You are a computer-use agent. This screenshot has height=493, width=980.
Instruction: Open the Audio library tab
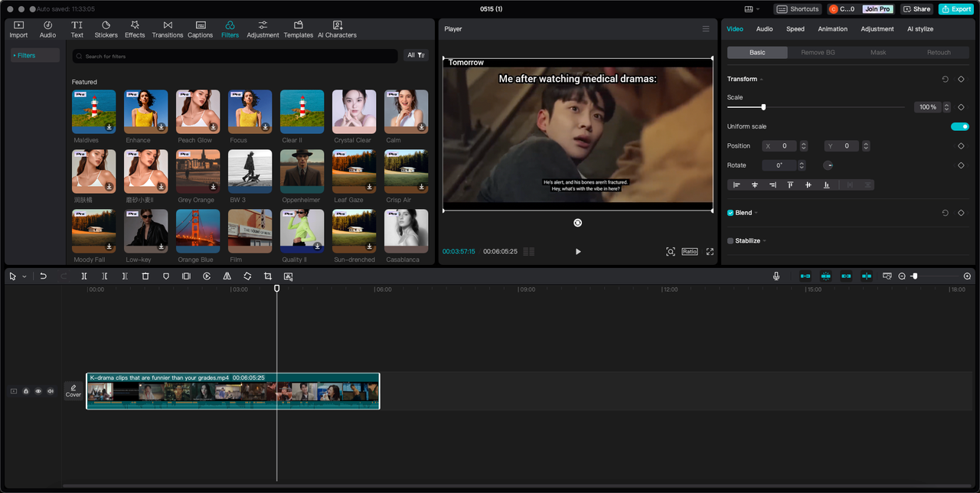[47, 30]
